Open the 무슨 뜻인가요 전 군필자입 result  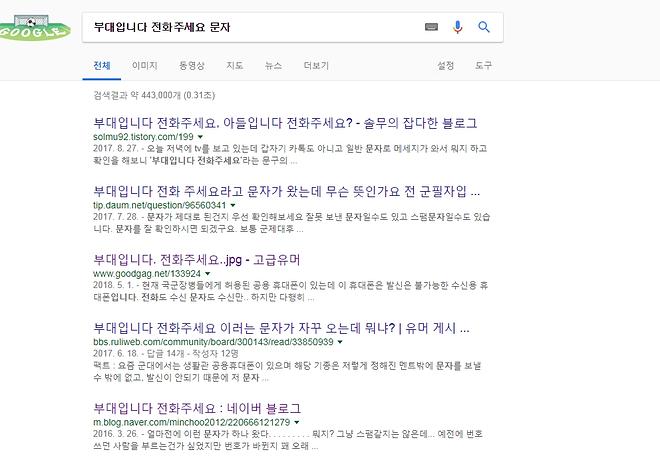point(286,192)
